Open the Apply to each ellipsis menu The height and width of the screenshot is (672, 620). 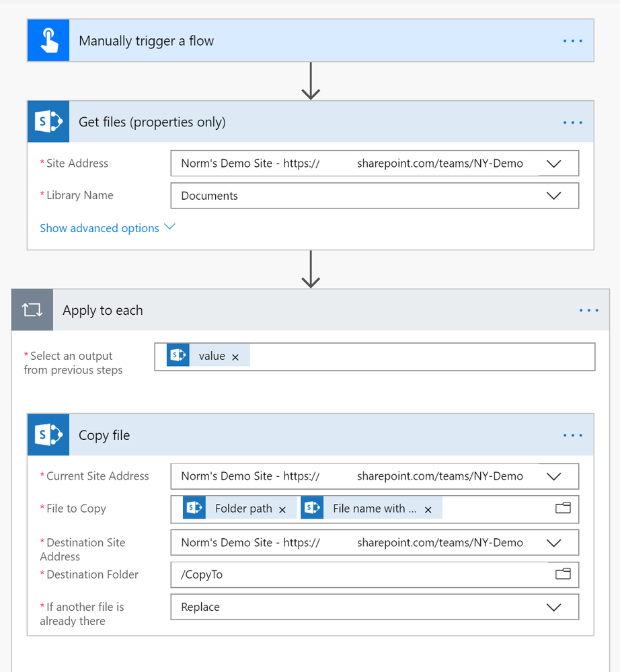pyautogui.click(x=588, y=310)
